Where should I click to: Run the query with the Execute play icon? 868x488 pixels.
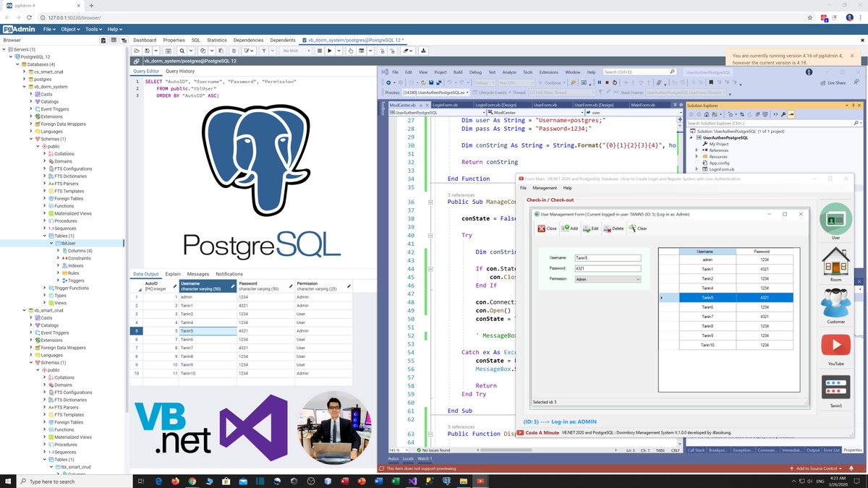pyautogui.click(x=330, y=51)
